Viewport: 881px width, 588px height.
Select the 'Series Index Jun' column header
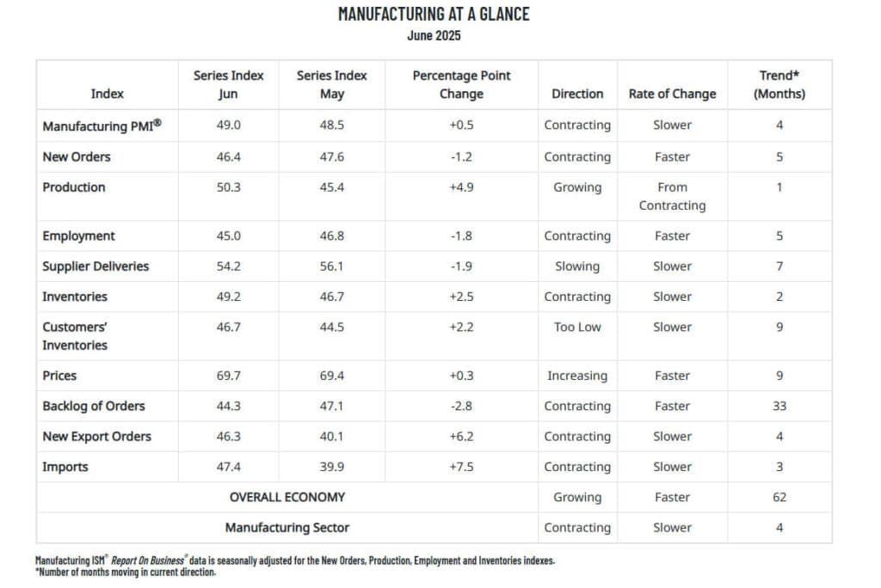click(x=228, y=84)
